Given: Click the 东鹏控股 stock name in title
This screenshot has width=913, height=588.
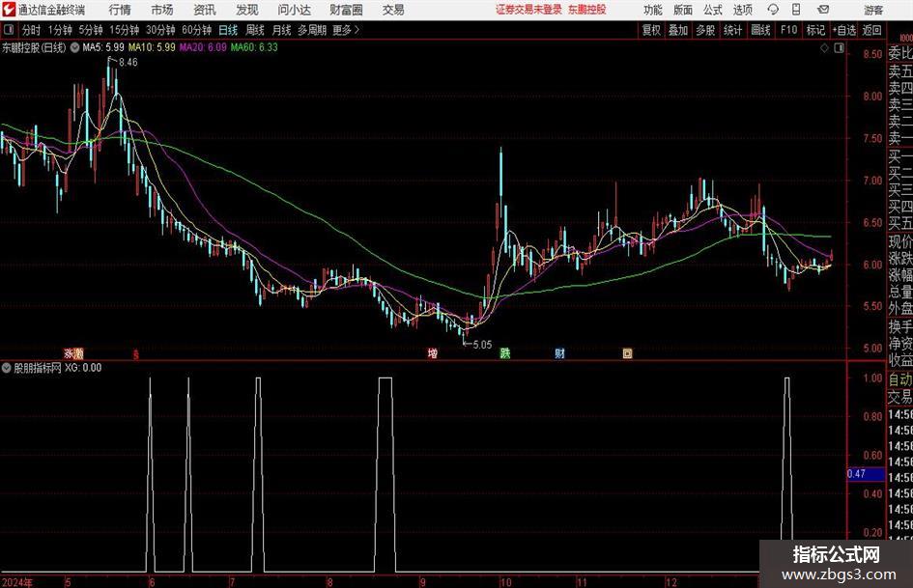Looking at the screenshot, I should (x=587, y=10).
